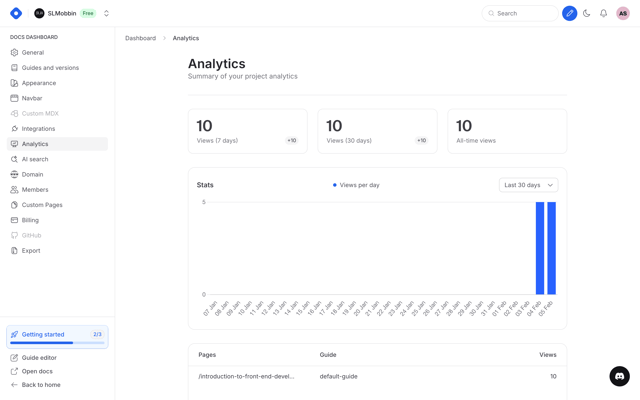The image size is (640, 400).
Task: Toggle dark mode moon icon
Action: pos(587,13)
